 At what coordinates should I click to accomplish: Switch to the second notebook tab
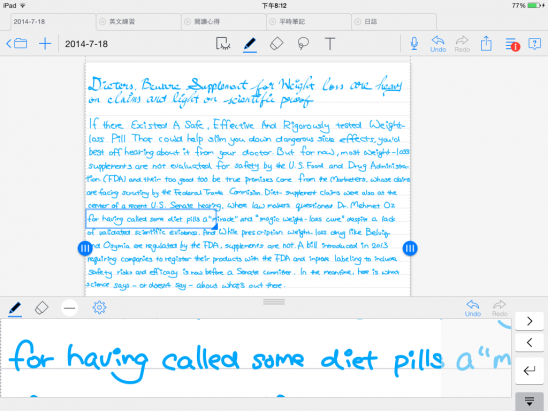click(x=138, y=22)
